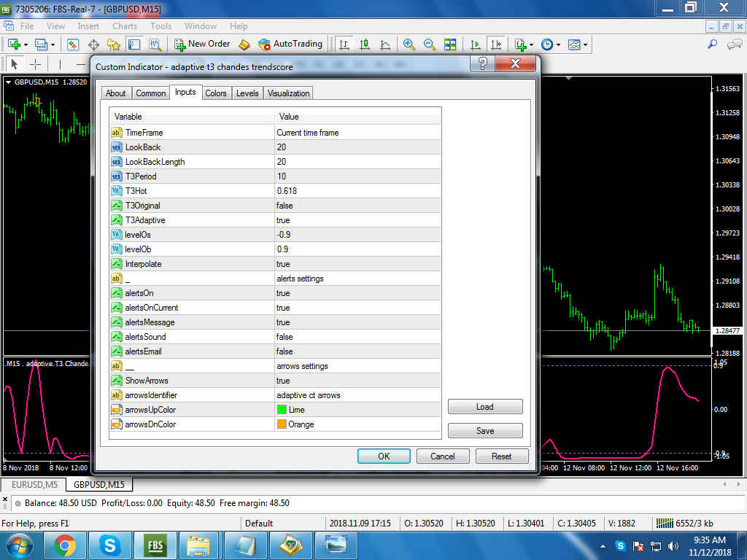This screenshot has width=747, height=560.
Task: Expand the profiles dropdown arrow
Action: (x=53, y=45)
